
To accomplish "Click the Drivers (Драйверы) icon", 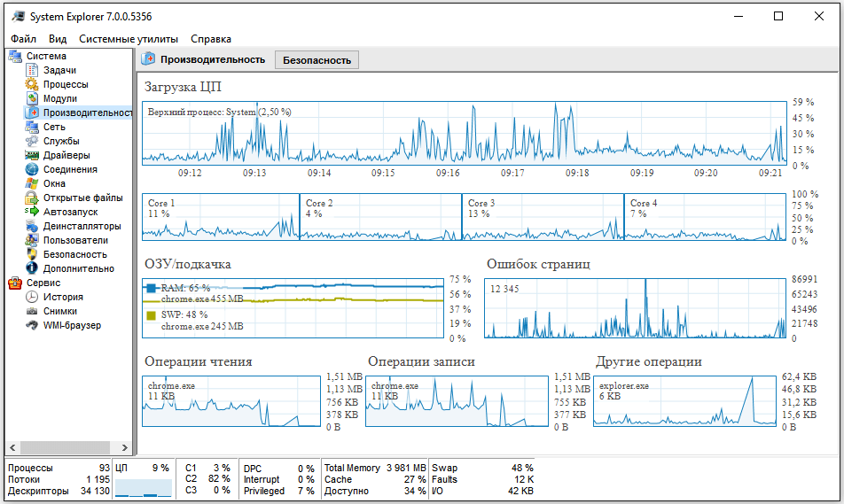I will click(x=32, y=155).
